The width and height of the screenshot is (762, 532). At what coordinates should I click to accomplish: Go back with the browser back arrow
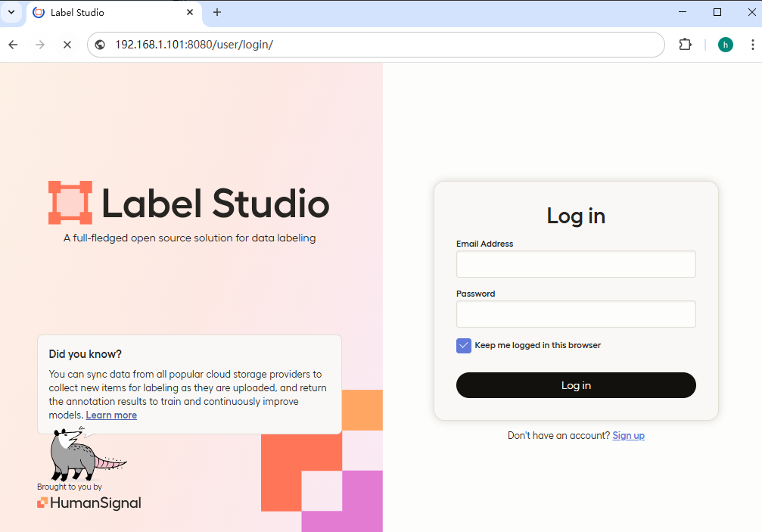tap(13, 45)
